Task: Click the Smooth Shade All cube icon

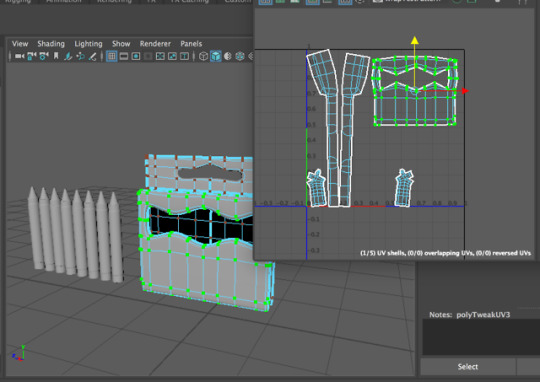Action: click(x=216, y=56)
